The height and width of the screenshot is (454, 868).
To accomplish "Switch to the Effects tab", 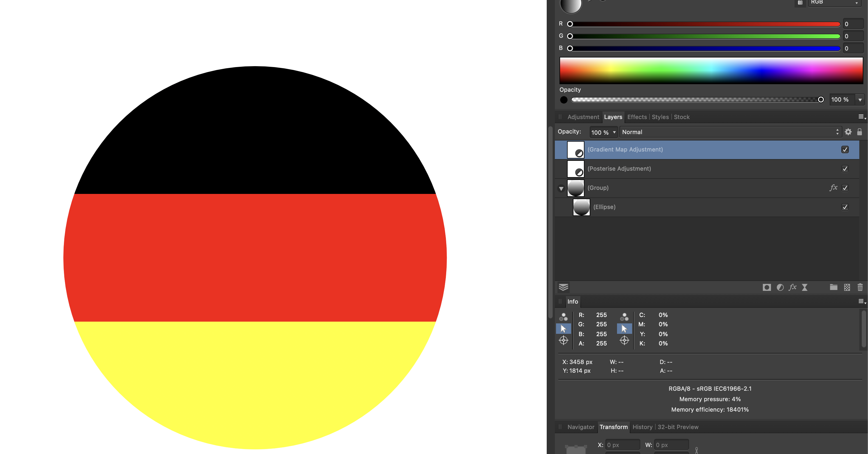I will pos(637,117).
